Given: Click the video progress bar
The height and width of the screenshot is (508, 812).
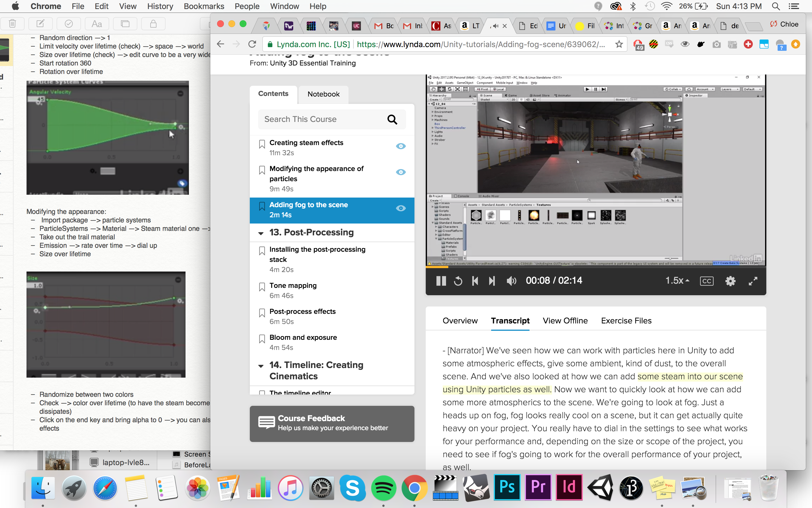Looking at the screenshot, I should click(x=595, y=267).
